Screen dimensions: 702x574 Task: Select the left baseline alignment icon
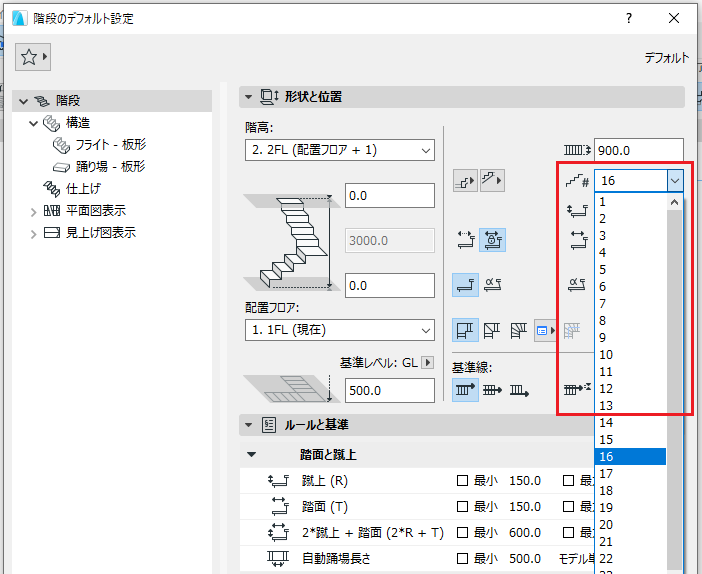point(465,390)
